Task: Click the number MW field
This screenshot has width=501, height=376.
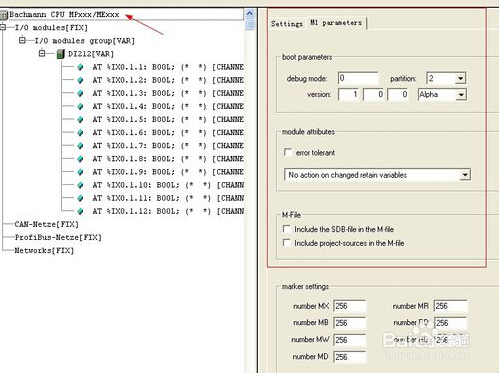Action: (x=350, y=340)
